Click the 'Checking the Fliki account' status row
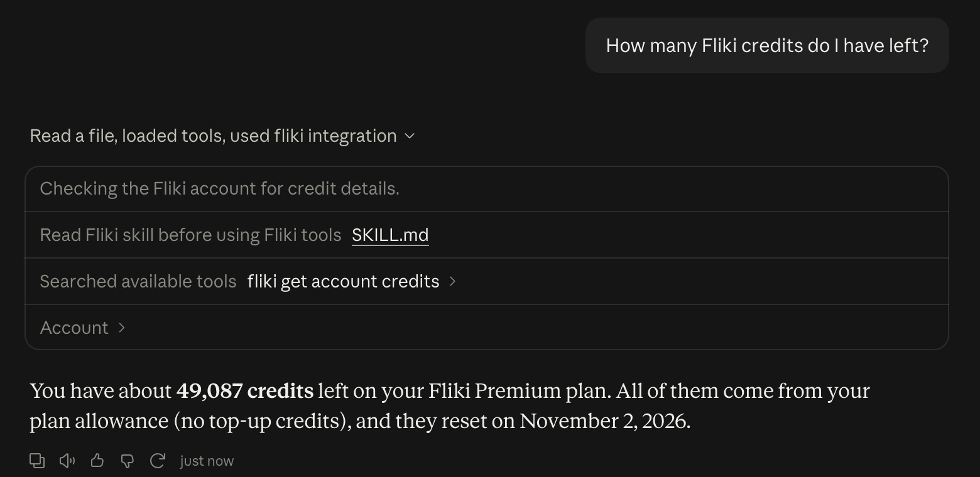The image size is (980, 477). point(486,189)
